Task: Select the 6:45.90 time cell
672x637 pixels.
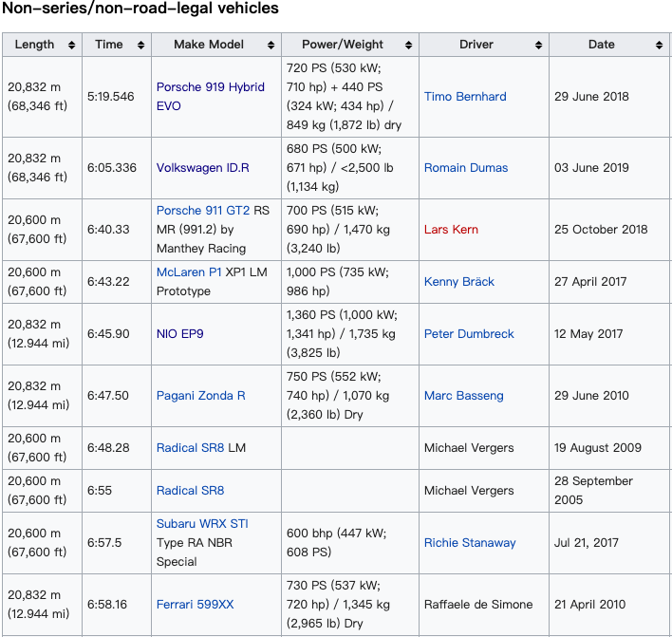Action: [117, 334]
